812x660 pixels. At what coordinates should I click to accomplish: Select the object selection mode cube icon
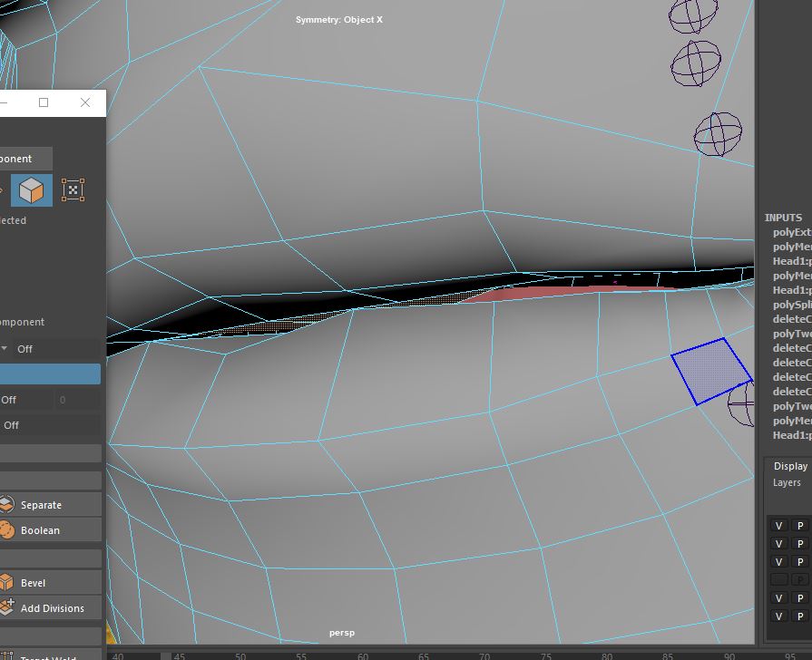[33, 189]
